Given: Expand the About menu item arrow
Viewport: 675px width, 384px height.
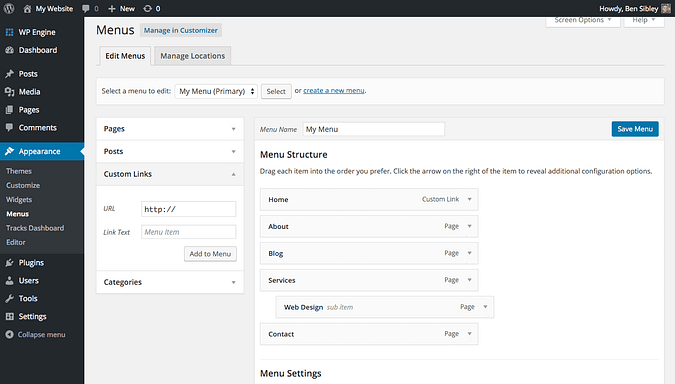Looking at the screenshot, I should (470, 226).
